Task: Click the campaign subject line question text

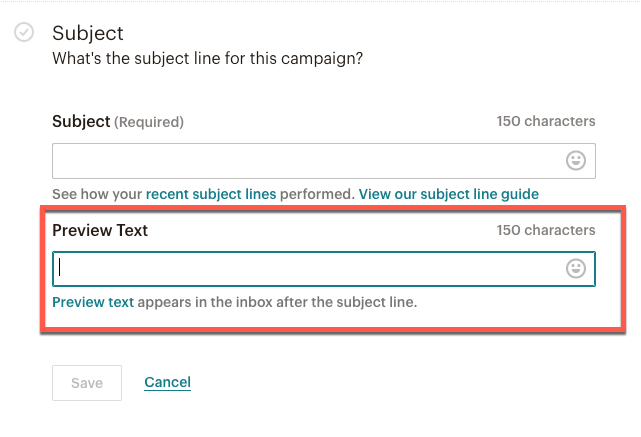Action: point(208,58)
